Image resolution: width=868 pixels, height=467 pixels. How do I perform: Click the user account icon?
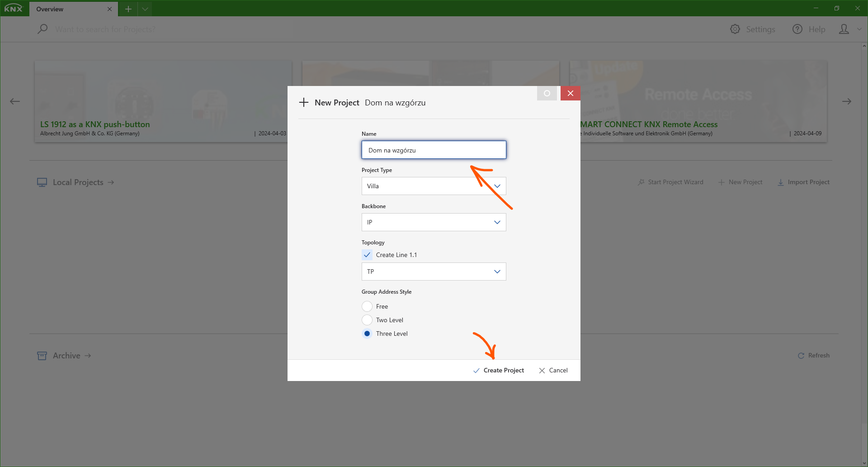click(844, 29)
